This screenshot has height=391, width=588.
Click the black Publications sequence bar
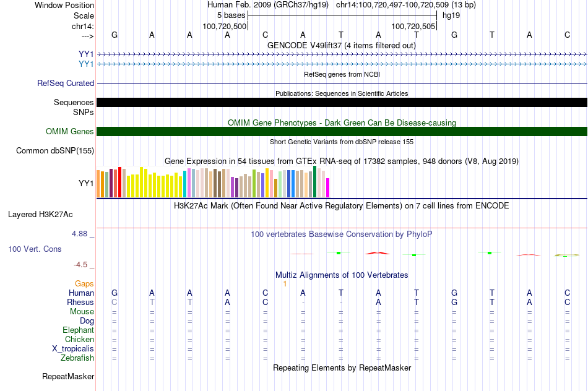click(342, 102)
